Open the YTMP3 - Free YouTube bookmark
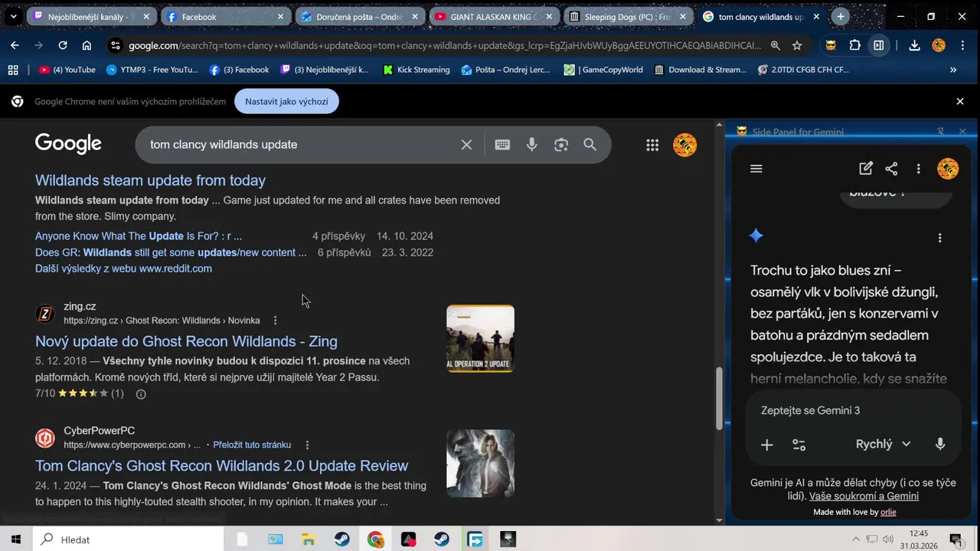 (152, 70)
